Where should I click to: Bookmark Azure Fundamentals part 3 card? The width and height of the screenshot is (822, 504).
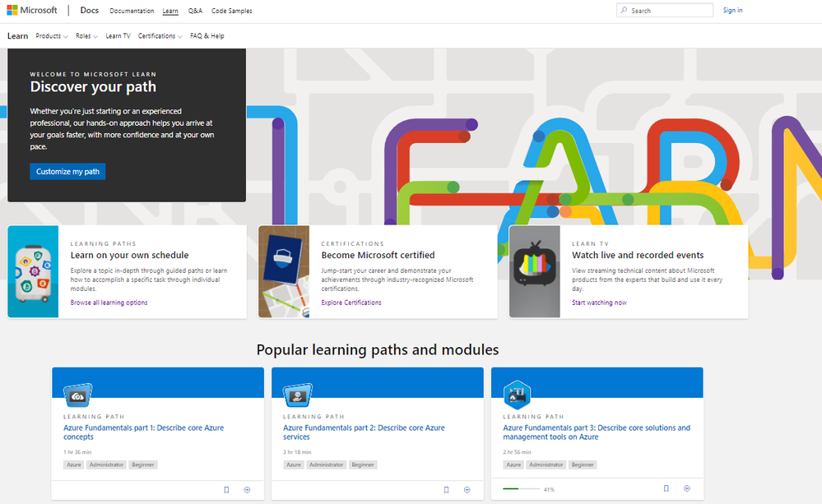[666, 488]
